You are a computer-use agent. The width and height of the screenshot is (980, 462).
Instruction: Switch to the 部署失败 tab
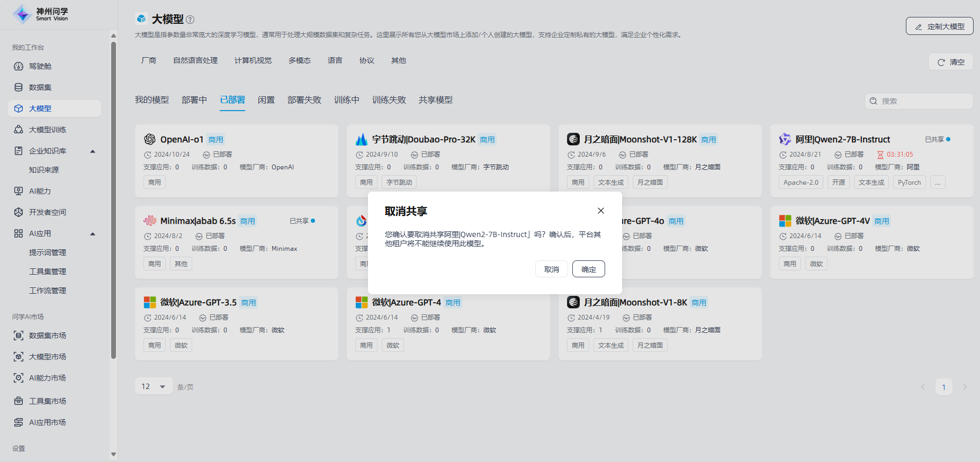click(x=304, y=100)
